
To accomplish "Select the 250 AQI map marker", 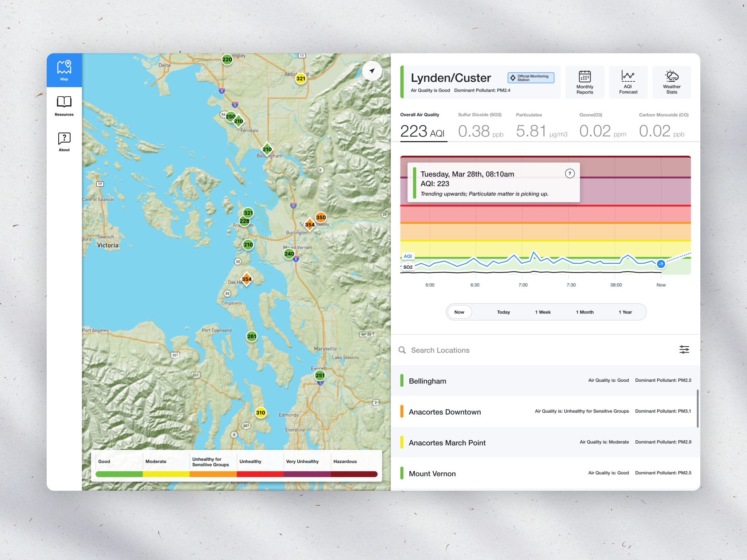I will click(231, 117).
